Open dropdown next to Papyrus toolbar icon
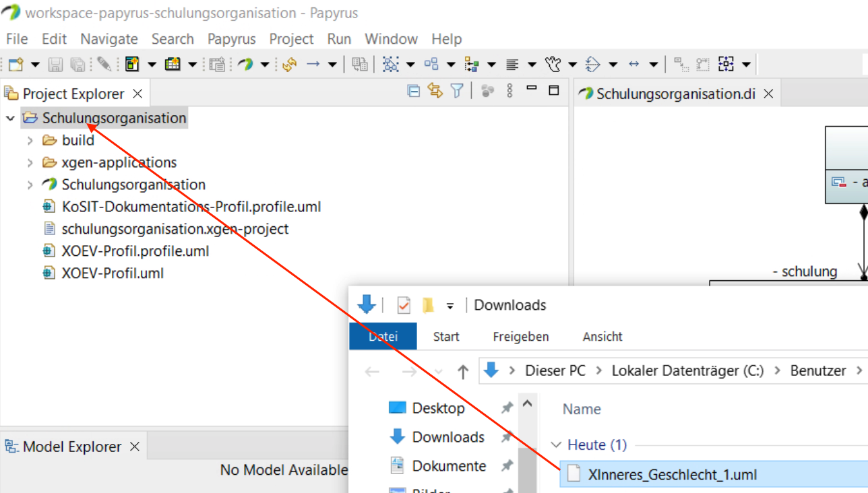Viewport: 868px width, 493px height. [264, 65]
